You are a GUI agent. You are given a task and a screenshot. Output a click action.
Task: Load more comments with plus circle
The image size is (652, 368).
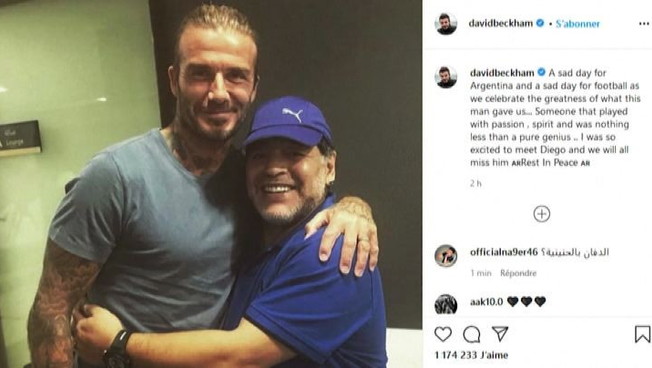click(x=541, y=214)
